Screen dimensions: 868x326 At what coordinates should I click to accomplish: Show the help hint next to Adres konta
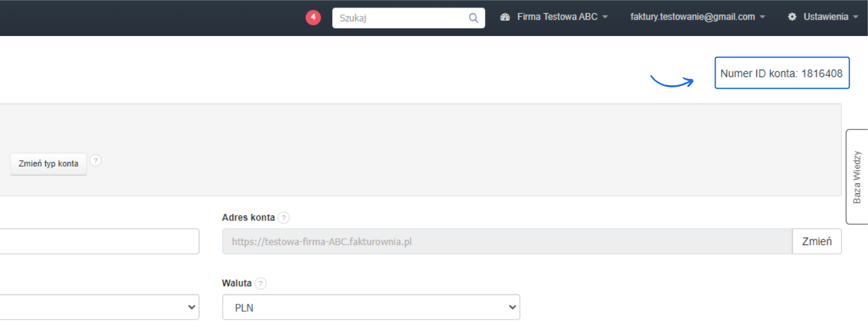[284, 218]
